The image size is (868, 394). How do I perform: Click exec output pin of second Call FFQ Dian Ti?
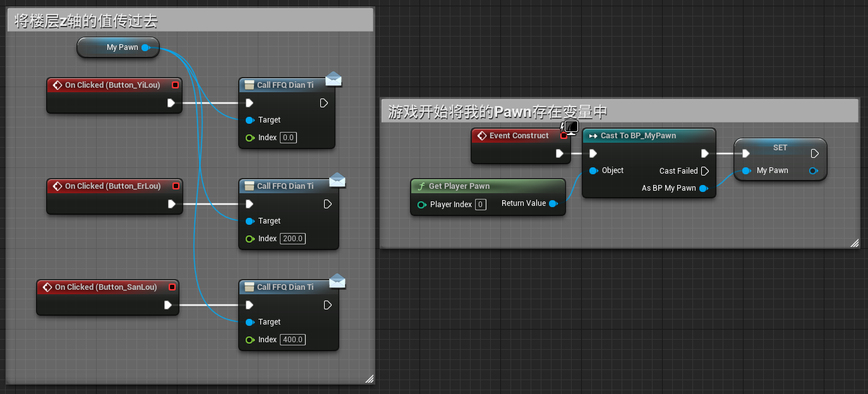[x=328, y=204]
